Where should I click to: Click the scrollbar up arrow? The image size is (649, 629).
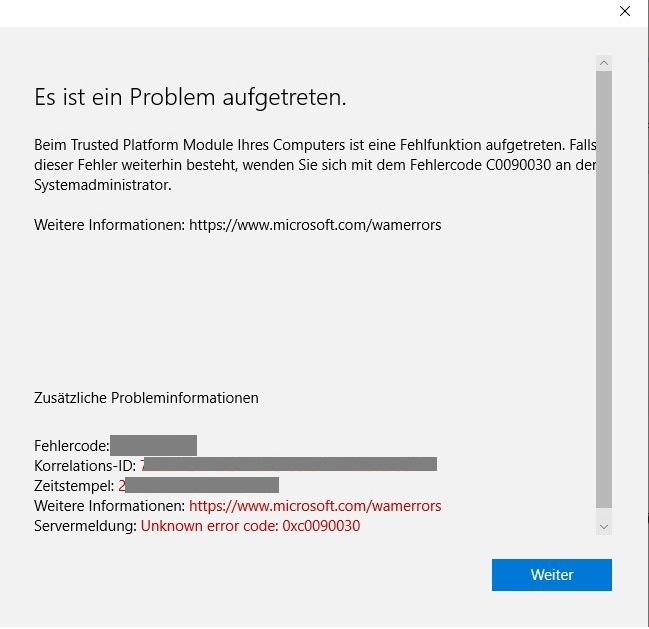click(603, 63)
